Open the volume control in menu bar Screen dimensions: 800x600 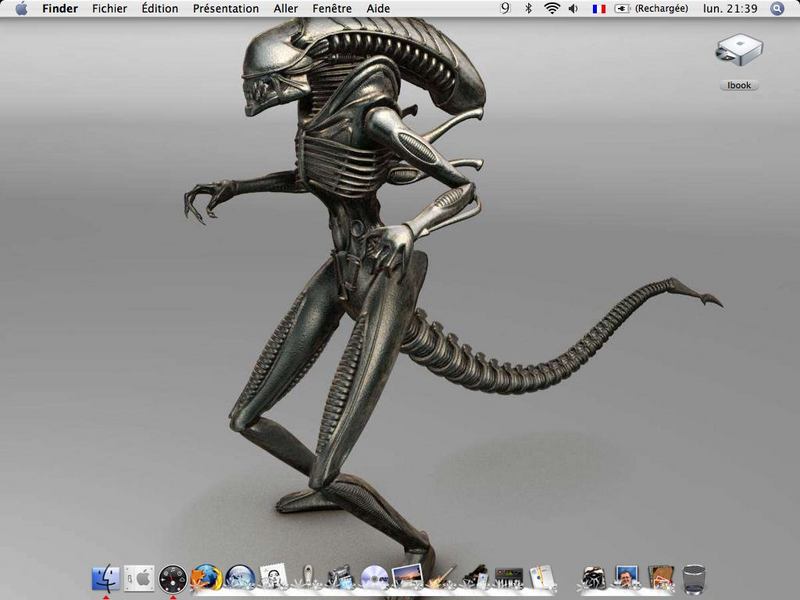(573, 8)
